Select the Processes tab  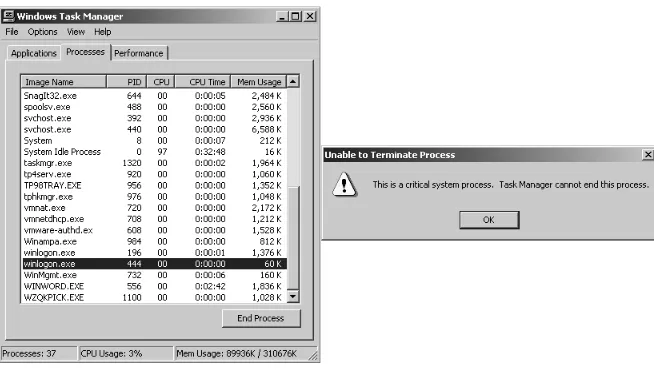tap(86, 52)
